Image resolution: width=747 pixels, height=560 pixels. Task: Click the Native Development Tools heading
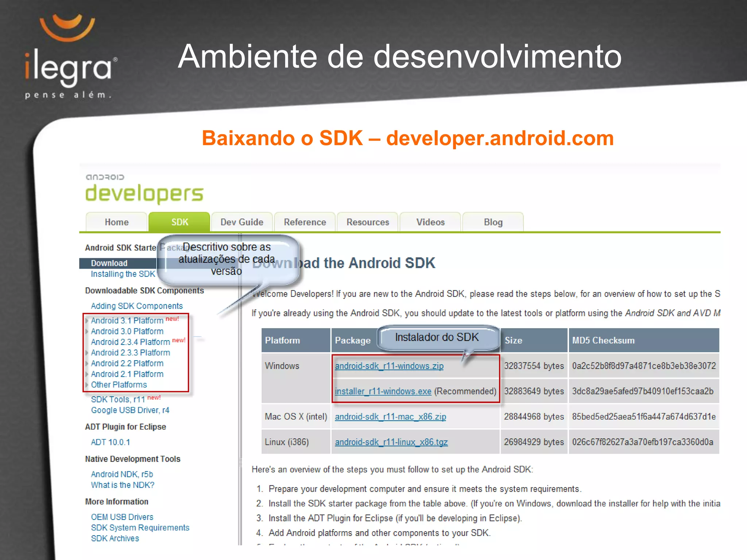[133, 459]
